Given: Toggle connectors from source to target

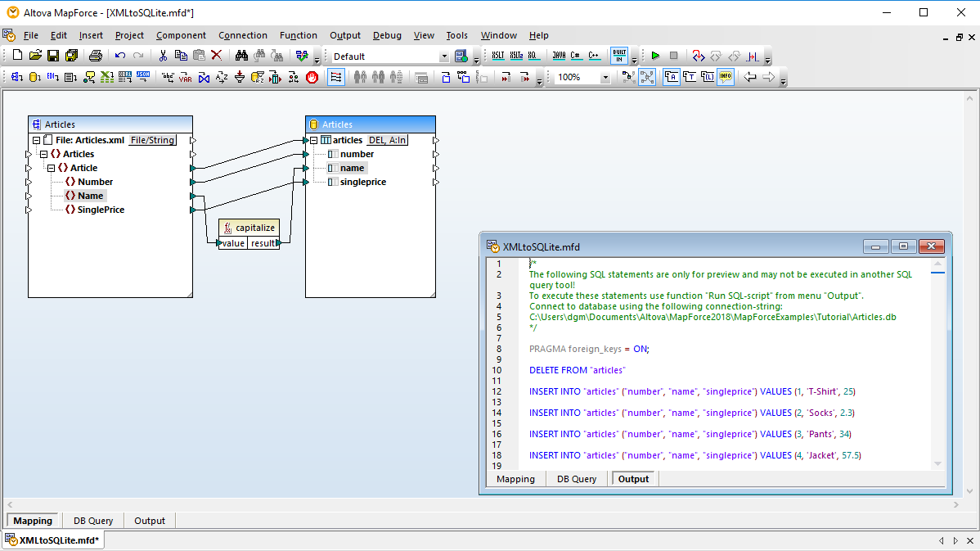Looking at the screenshot, I should pos(647,77).
